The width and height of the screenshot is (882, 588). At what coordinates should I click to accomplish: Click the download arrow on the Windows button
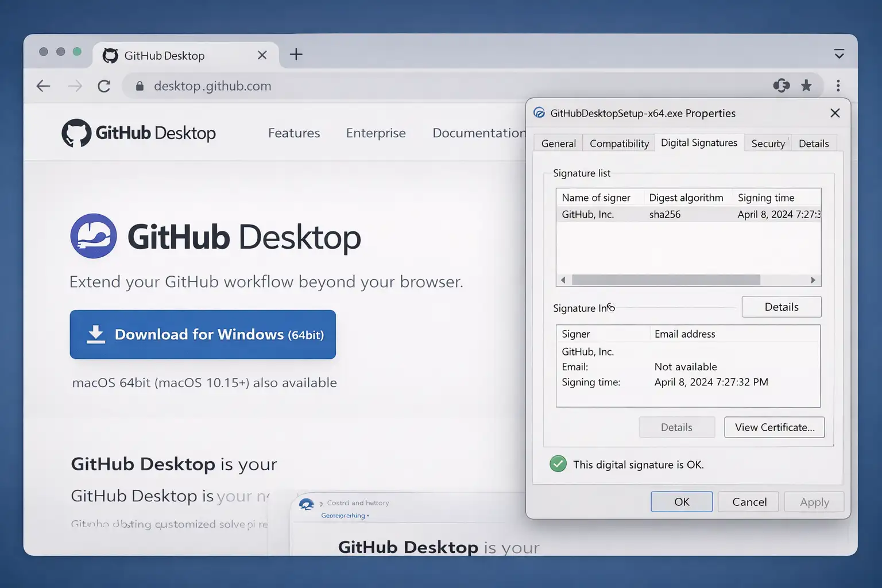click(x=96, y=334)
